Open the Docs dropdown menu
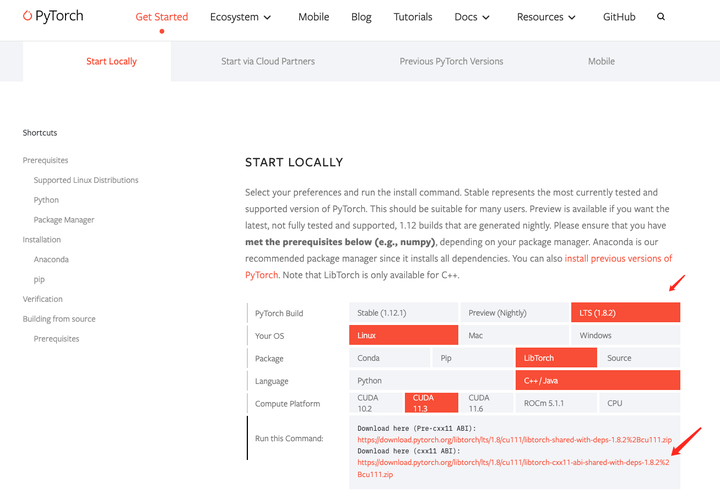 click(x=472, y=17)
